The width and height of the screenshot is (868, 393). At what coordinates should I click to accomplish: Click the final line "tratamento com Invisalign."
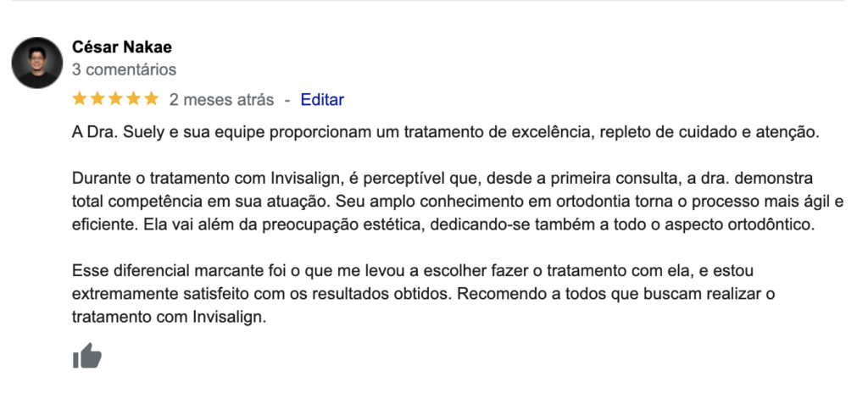pyautogui.click(x=170, y=317)
